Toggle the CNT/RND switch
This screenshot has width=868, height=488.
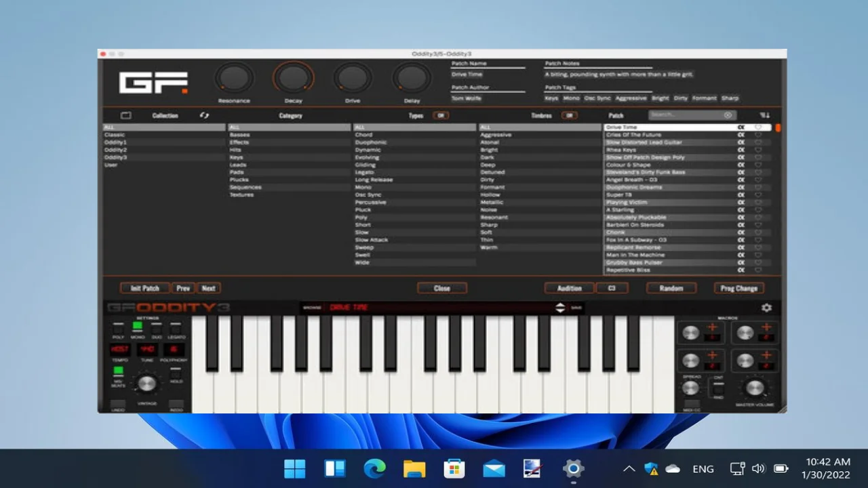click(x=717, y=389)
